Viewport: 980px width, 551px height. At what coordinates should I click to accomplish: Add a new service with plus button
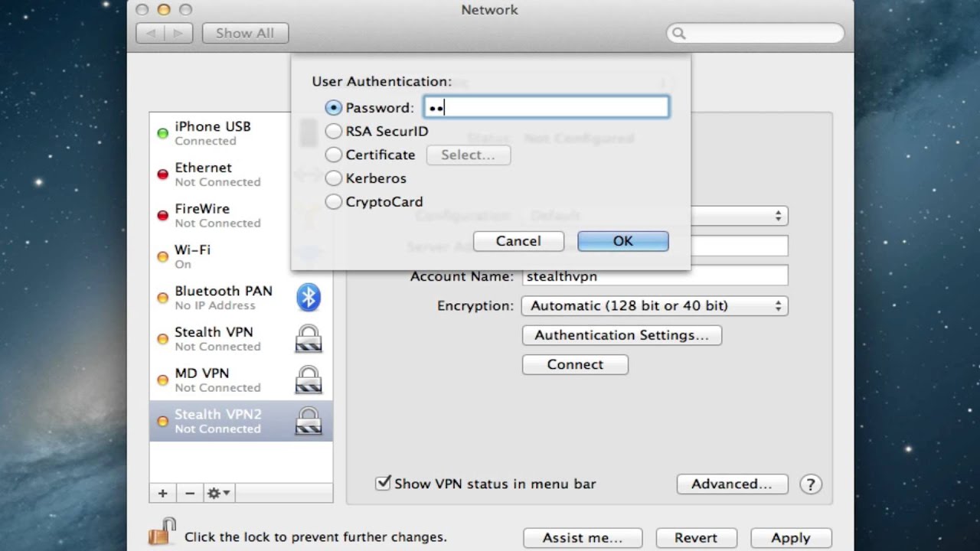click(x=162, y=494)
